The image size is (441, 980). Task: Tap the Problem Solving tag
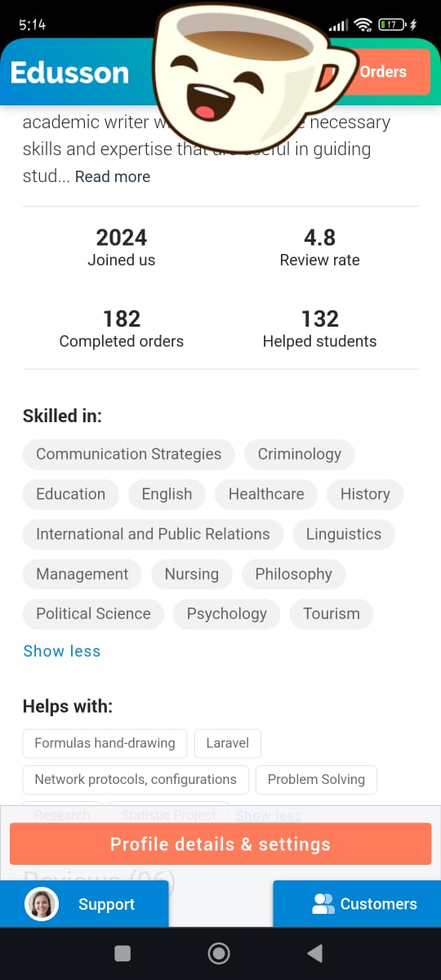pyautogui.click(x=316, y=779)
